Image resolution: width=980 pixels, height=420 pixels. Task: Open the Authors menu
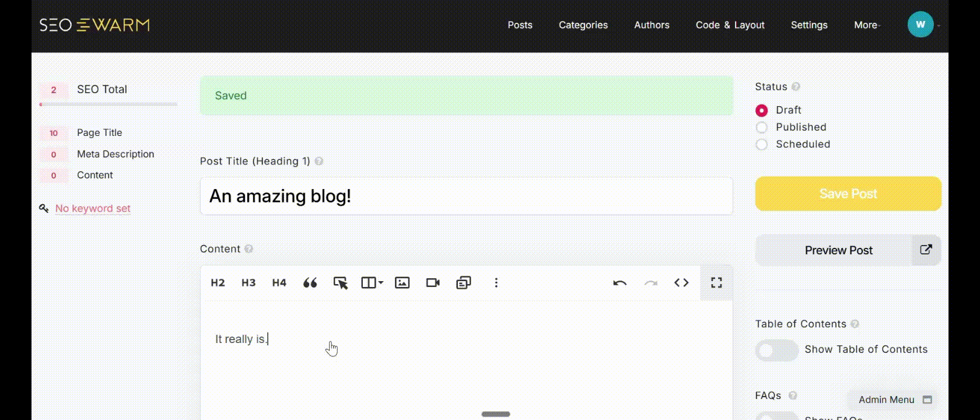pyautogui.click(x=652, y=25)
